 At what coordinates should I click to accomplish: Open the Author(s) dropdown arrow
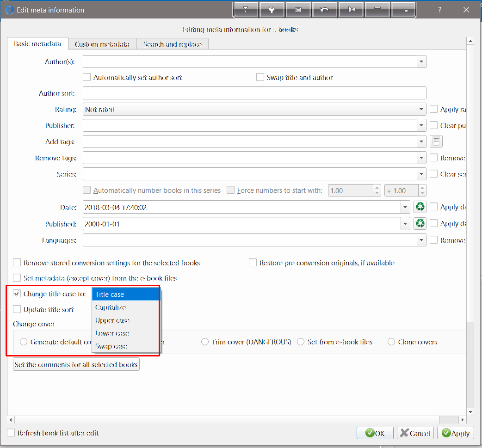421,62
